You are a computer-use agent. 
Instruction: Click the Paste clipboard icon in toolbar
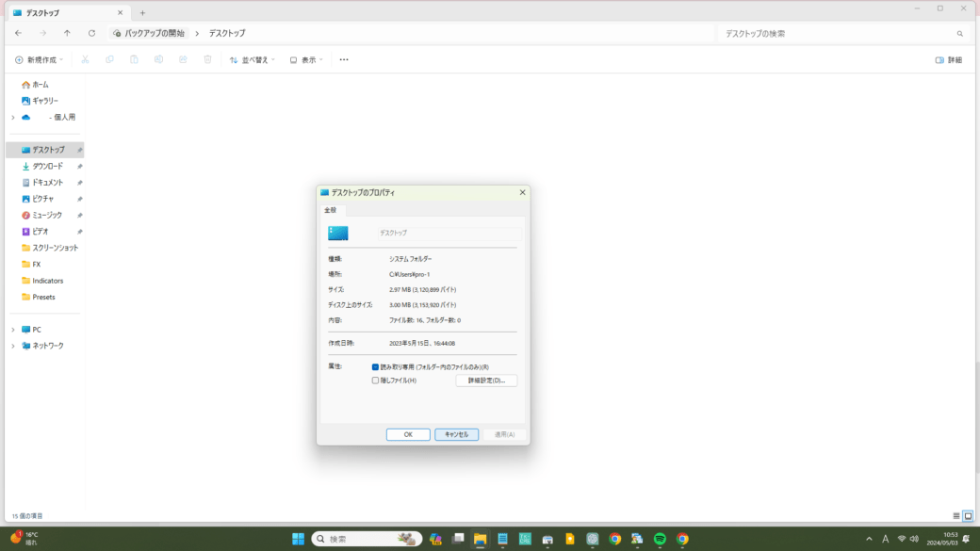click(x=134, y=60)
